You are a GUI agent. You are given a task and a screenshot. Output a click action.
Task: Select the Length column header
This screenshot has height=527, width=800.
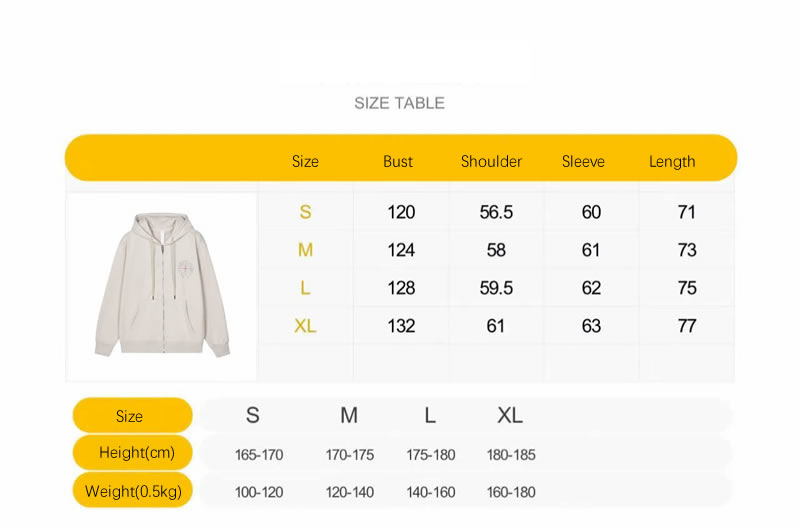pyautogui.click(x=672, y=161)
